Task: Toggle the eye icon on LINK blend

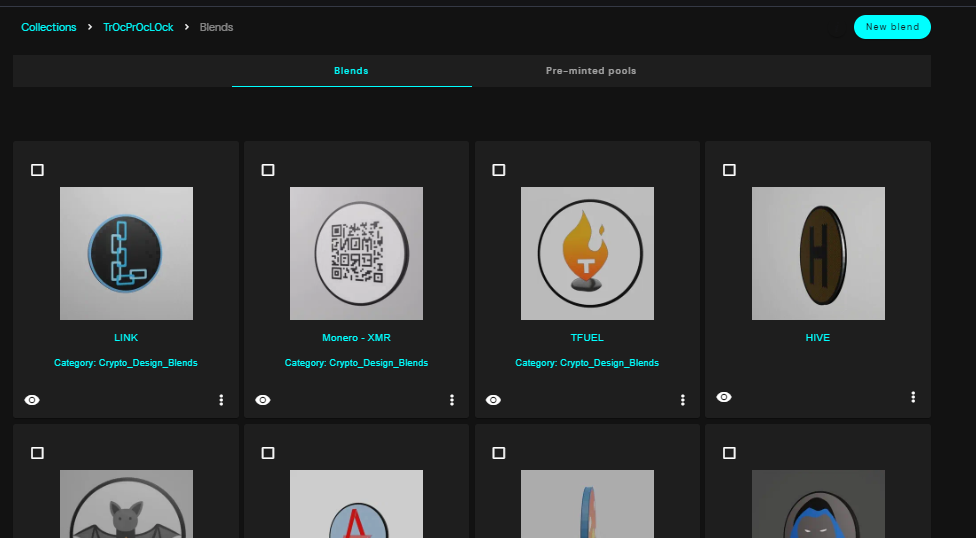Action: point(32,400)
